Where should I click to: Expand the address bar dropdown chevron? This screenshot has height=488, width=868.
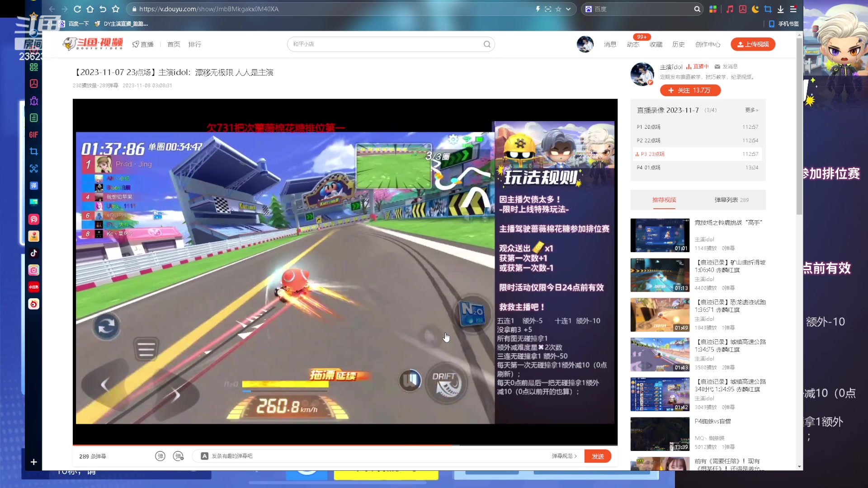(568, 9)
